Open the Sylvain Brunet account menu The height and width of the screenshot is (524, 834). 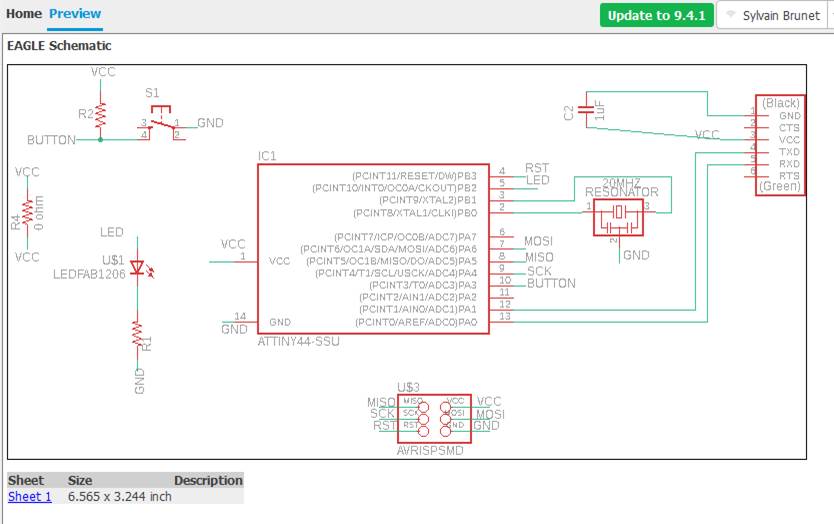(774, 15)
